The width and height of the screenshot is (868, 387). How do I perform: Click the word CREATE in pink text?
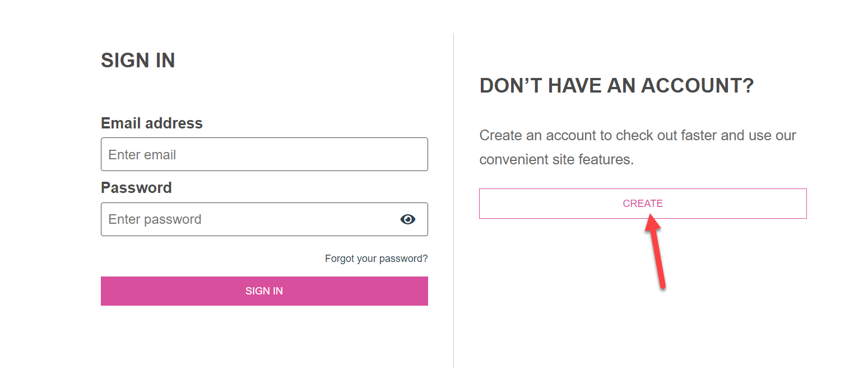(643, 204)
